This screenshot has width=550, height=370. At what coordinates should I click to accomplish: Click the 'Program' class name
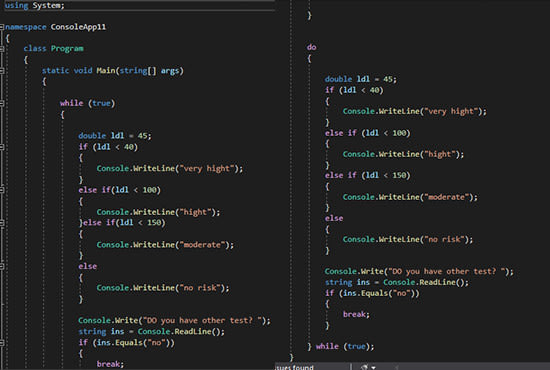(67, 48)
